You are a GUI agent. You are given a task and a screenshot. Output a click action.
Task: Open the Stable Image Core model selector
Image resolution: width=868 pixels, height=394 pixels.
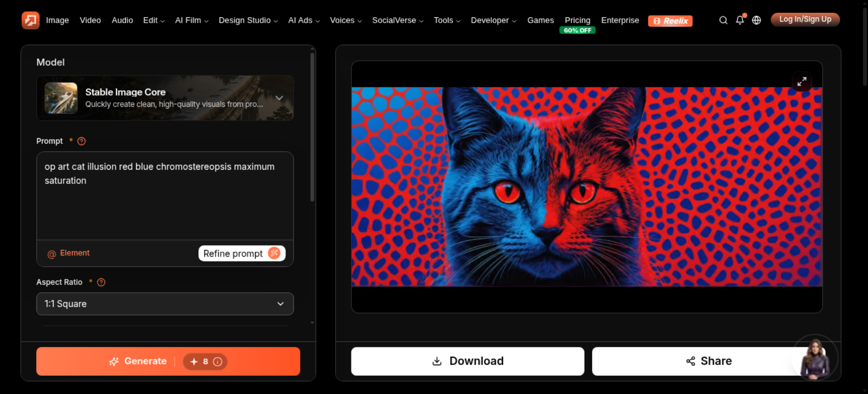point(165,98)
